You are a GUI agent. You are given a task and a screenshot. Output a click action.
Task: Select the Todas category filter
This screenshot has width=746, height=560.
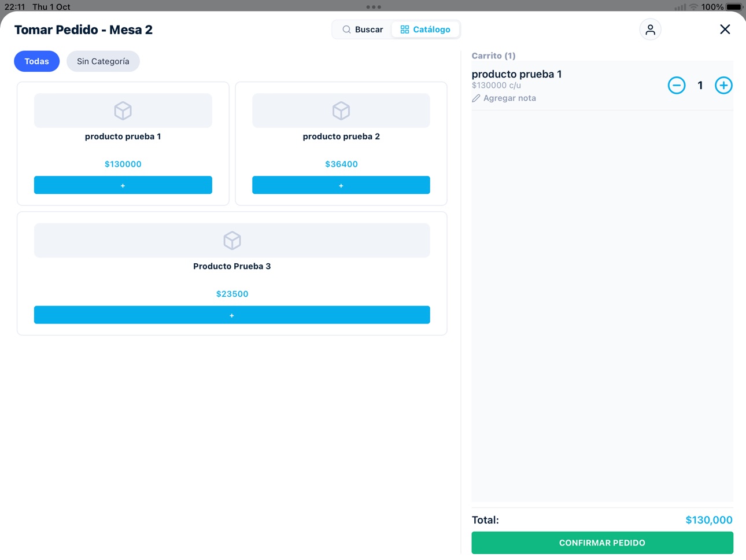(36, 61)
